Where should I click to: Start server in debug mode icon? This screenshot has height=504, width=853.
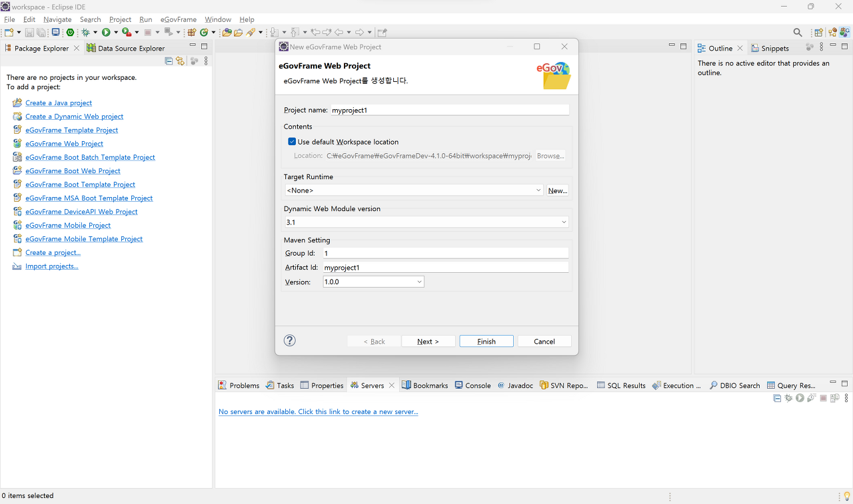coord(788,398)
